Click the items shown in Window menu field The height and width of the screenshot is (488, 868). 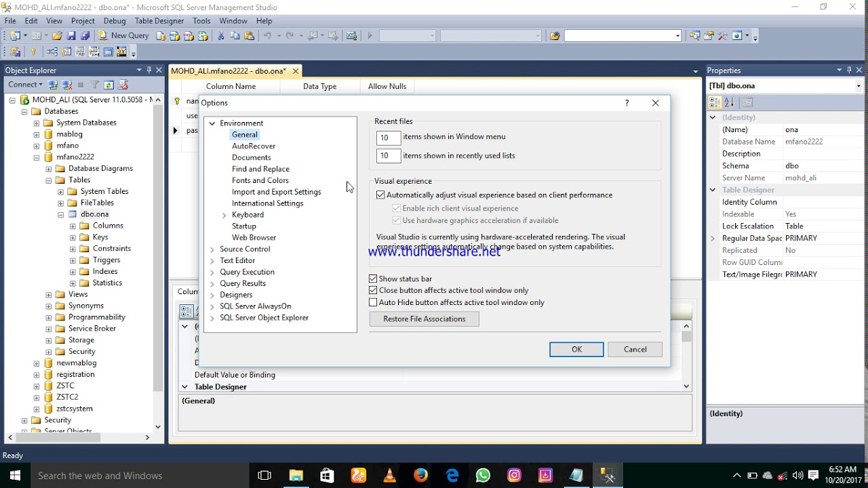[x=389, y=138]
